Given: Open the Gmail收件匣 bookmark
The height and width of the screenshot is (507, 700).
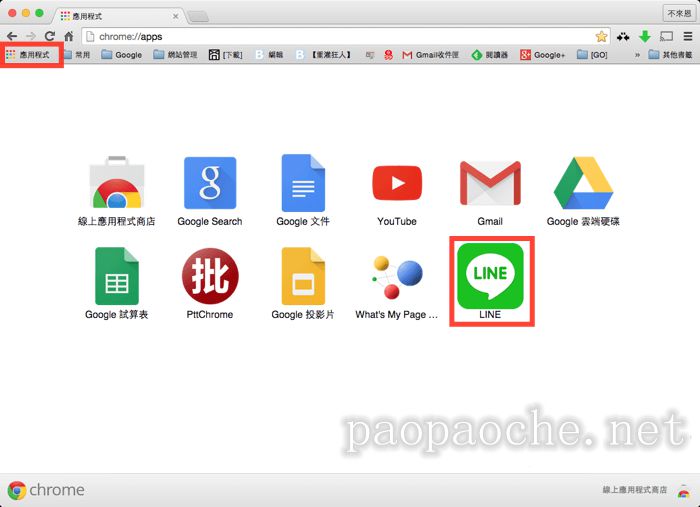Looking at the screenshot, I should [x=431, y=54].
